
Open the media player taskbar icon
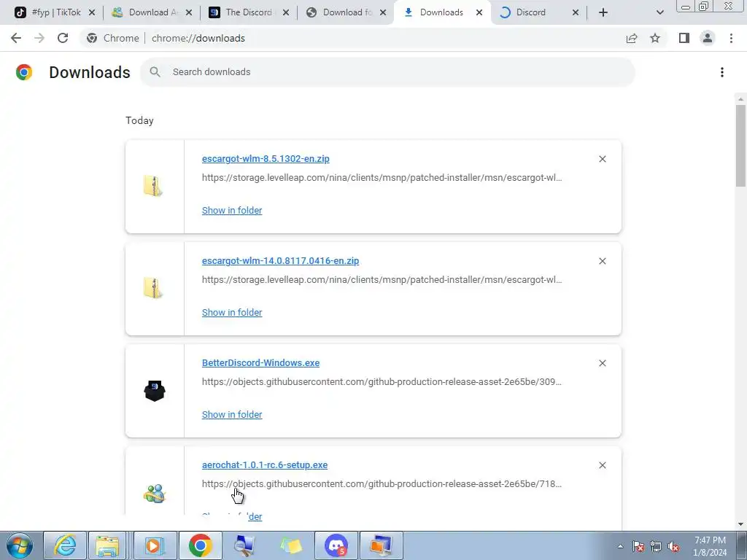click(155, 545)
